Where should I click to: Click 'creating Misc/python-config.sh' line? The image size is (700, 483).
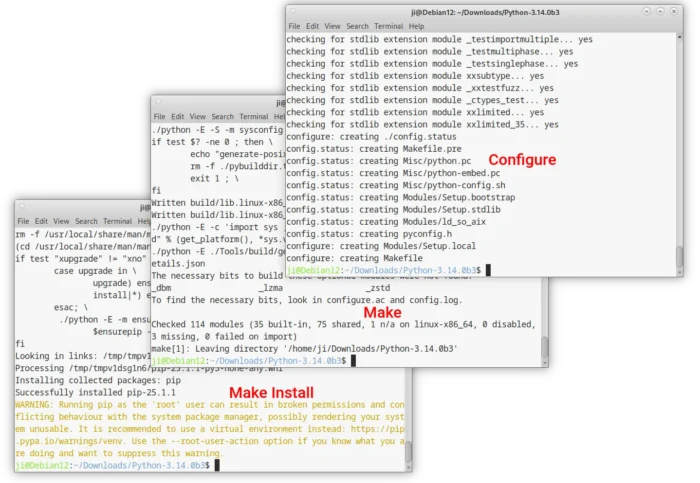396,185
